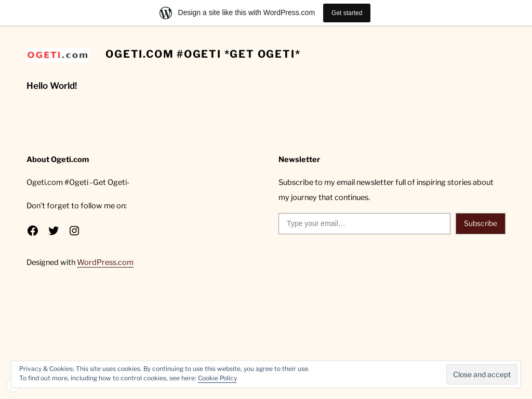Click the Don't forget to follow me text
Viewport: 532px width, 399px height.
click(x=76, y=206)
